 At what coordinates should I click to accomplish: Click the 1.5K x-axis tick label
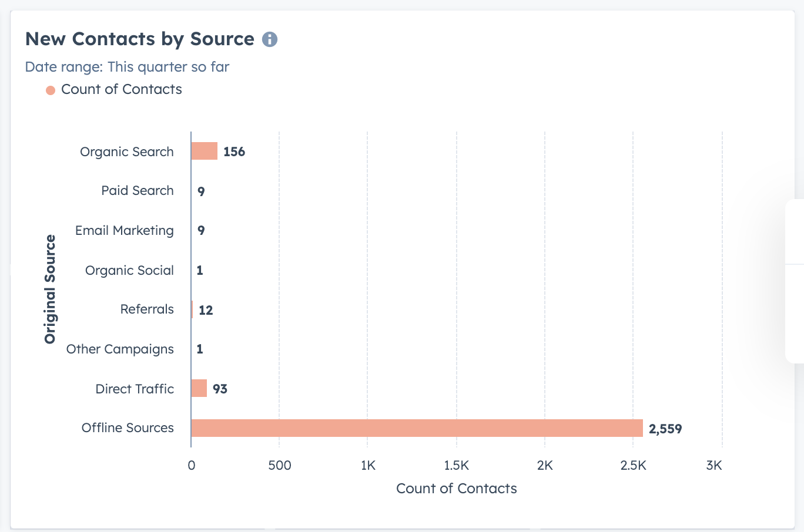tap(456, 466)
